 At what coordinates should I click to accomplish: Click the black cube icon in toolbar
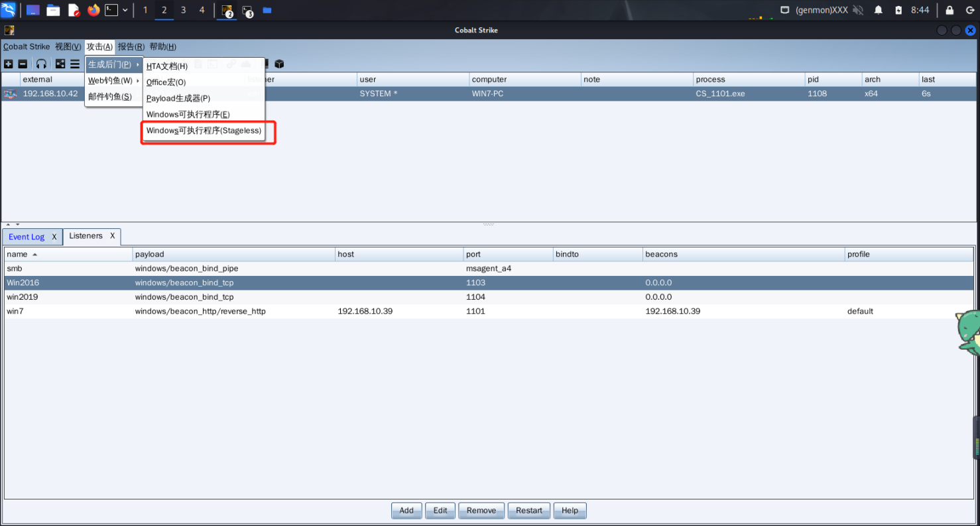(x=279, y=64)
